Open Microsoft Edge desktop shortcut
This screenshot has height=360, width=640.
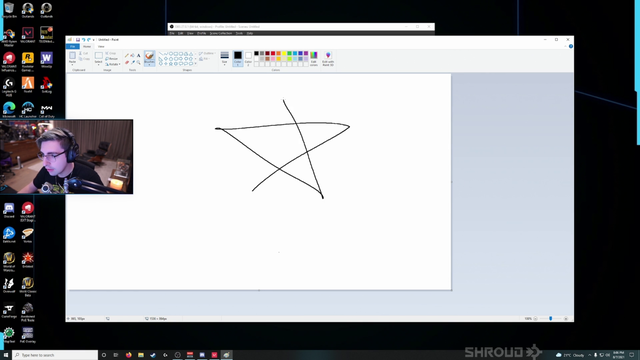click(x=9, y=110)
